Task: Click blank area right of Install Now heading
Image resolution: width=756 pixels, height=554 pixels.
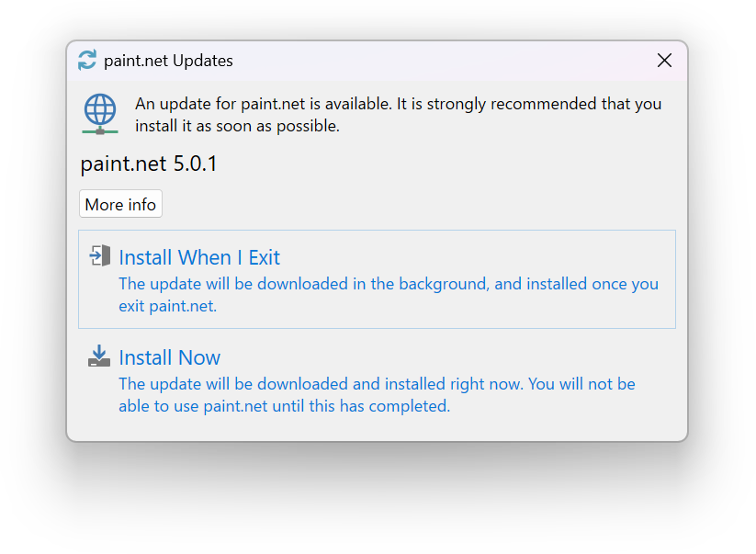Action: (x=441, y=356)
